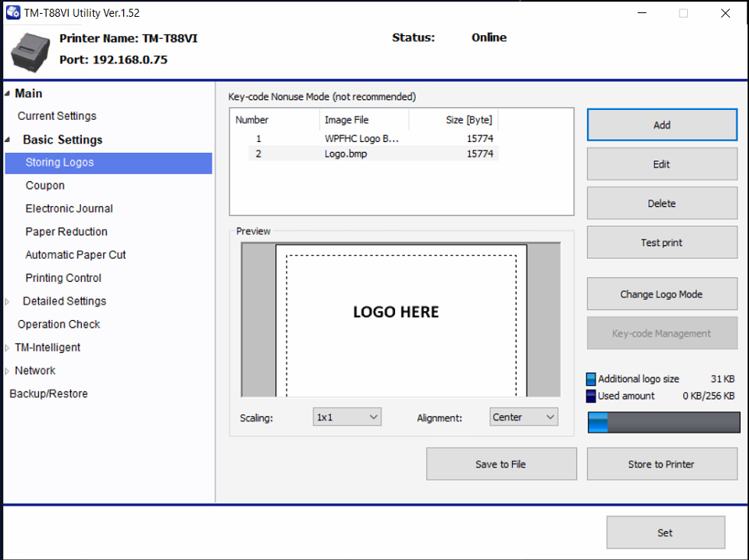Select Detailed Settings label in tree
The height and width of the screenshot is (560, 749).
[x=64, y=301]
